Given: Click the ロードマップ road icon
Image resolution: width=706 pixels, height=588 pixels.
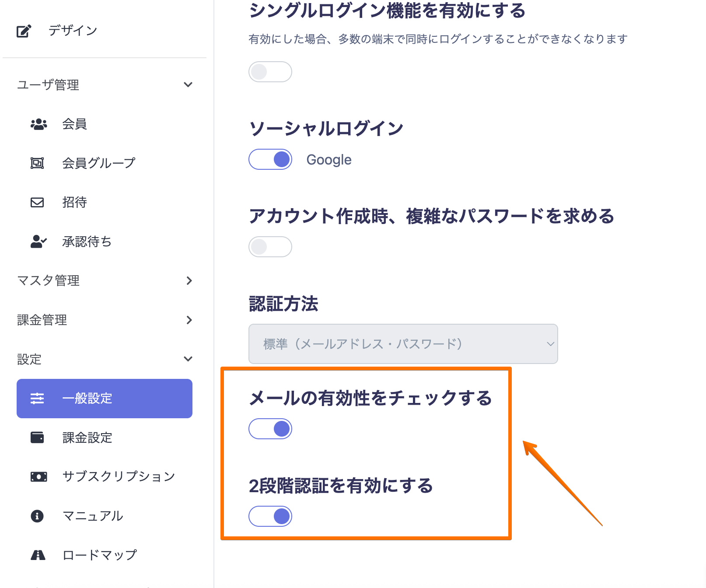Looking at the screenshot, I should coord(38,555).
